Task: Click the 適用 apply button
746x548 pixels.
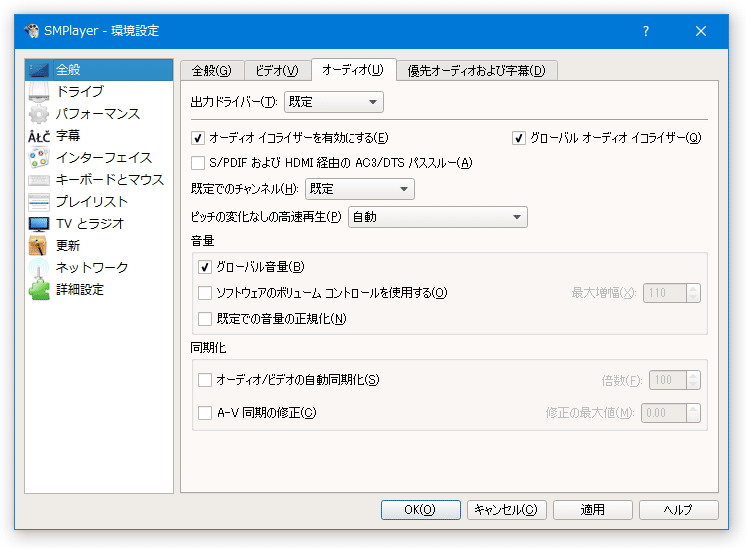Action: click(593, 510)
